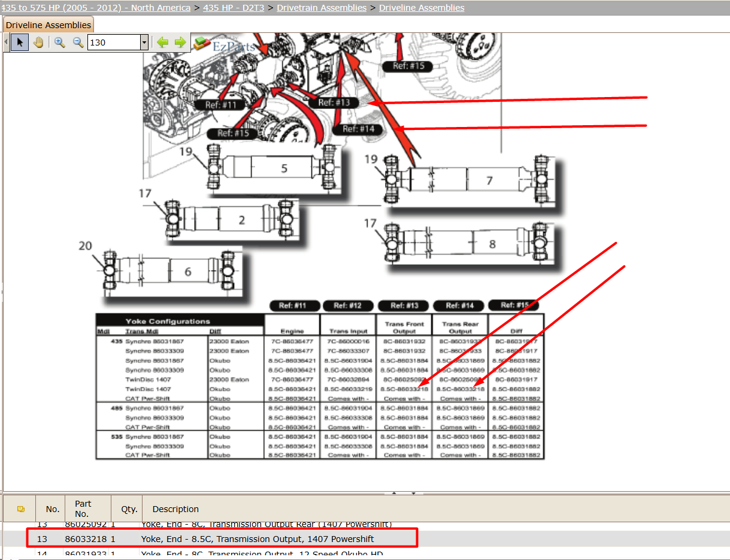Activate the hand pan tool
Viewport: 730px width, 560px height.
[x=38, y=43]
